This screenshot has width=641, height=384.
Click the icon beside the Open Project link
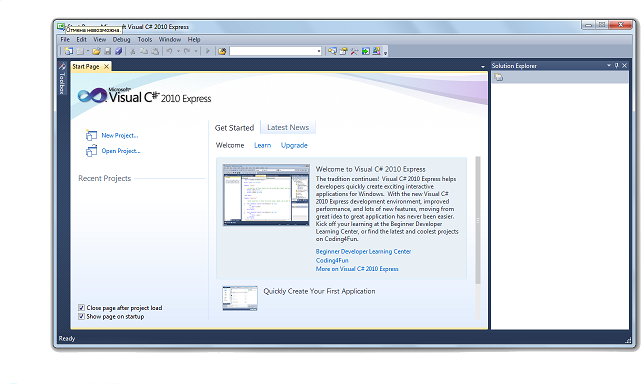(91, 151)
